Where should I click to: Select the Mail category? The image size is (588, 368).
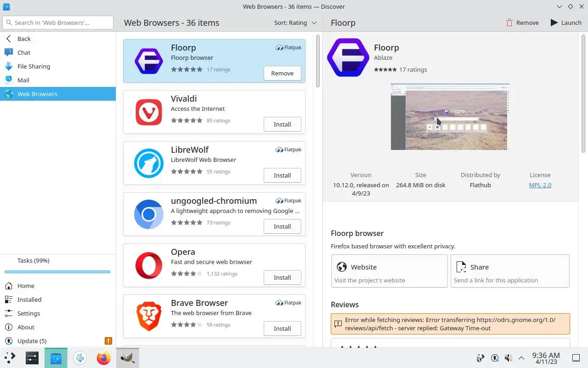coord(58,80)
